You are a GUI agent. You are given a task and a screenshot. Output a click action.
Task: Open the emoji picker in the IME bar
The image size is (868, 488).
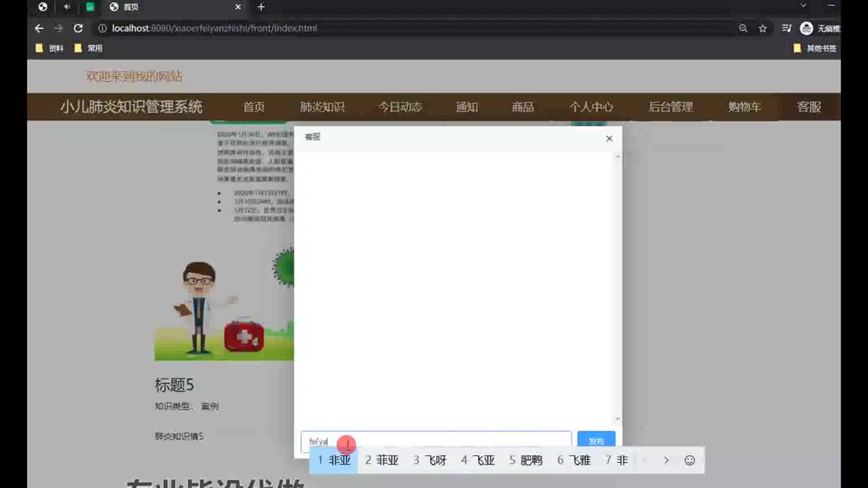(x=689, y=460)
